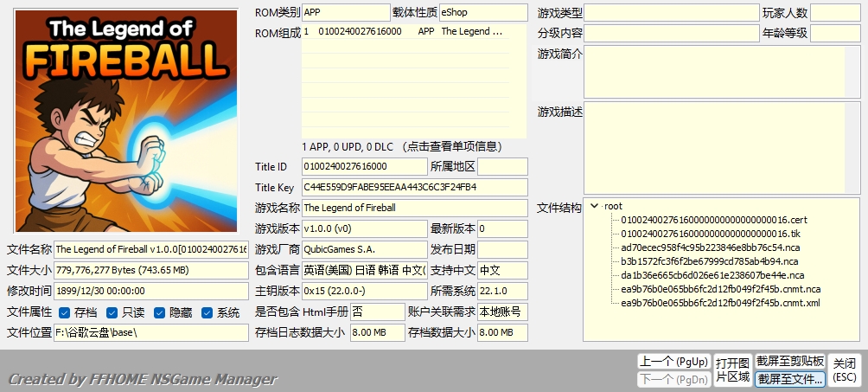Select the ea9b76b0...cnmt.xml file
868x392 pixels.
tap(720, 303)
